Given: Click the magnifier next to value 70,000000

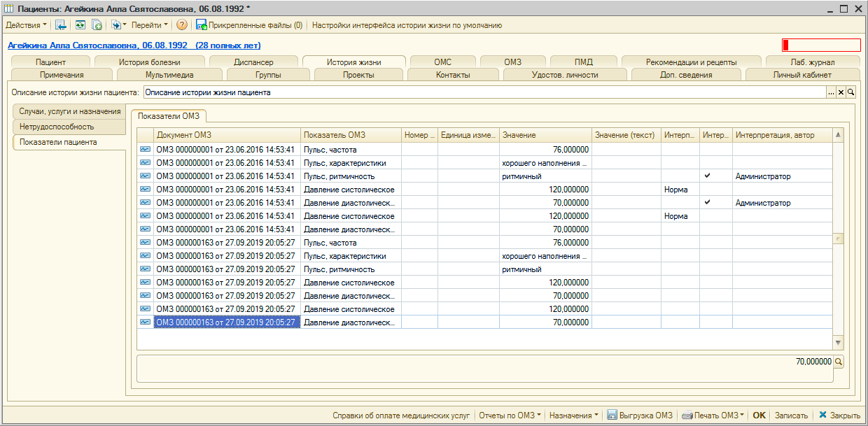Looking at the screenshot, I should 838,362.
